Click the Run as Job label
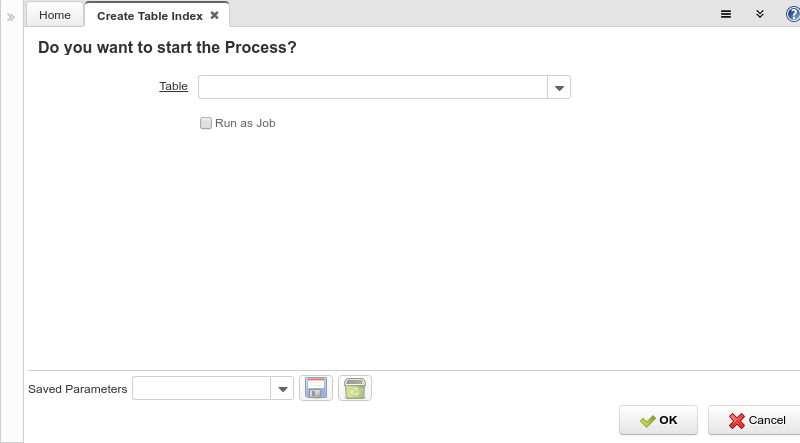Viewport: 800px width, 443px height. [245, 124]
